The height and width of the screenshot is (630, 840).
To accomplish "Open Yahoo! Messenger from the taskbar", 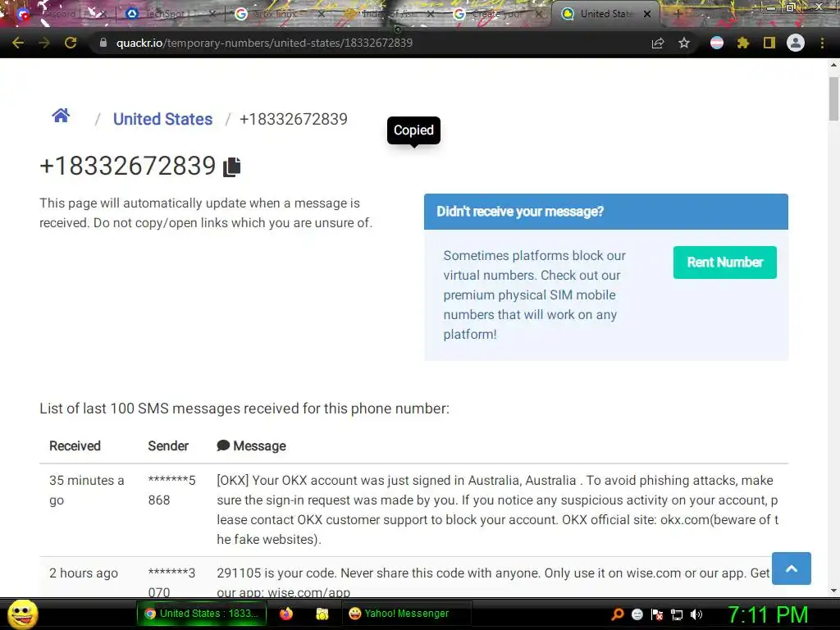I will (x=406, y=614).
